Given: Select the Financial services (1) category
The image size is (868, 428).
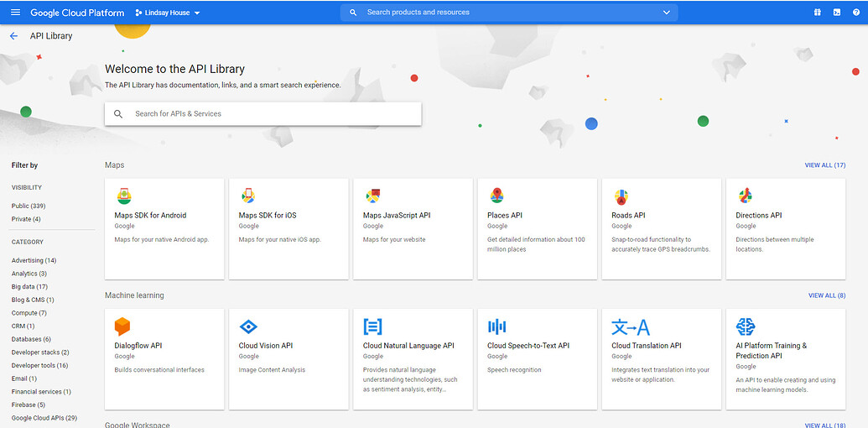Looking at the screenshot, I should coord(41,391).
